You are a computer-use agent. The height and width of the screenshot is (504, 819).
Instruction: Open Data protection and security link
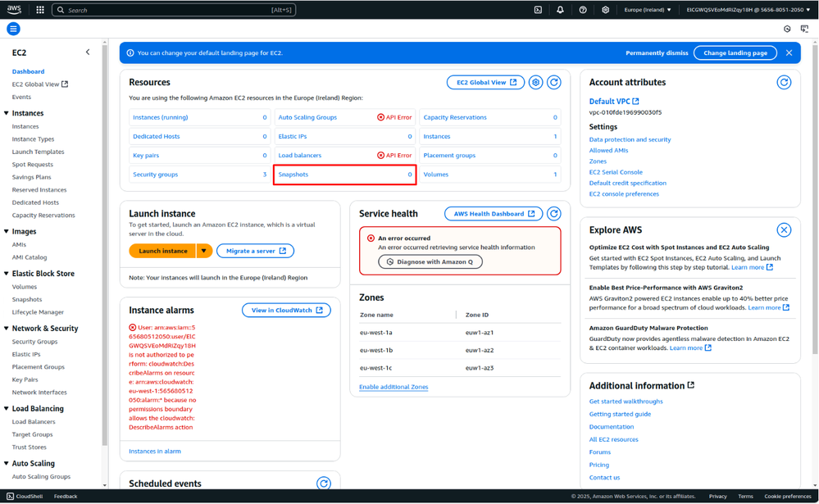coord(630,139)
